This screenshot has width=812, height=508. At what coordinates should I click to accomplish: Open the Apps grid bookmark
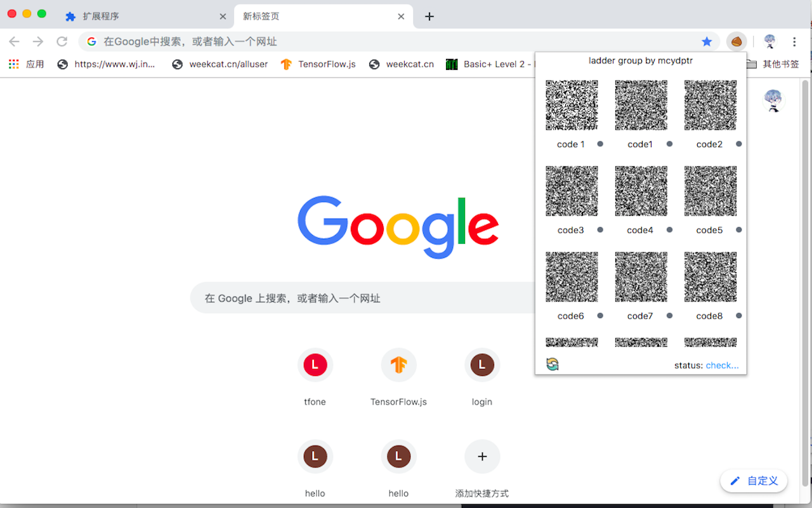tap(26, 64)
